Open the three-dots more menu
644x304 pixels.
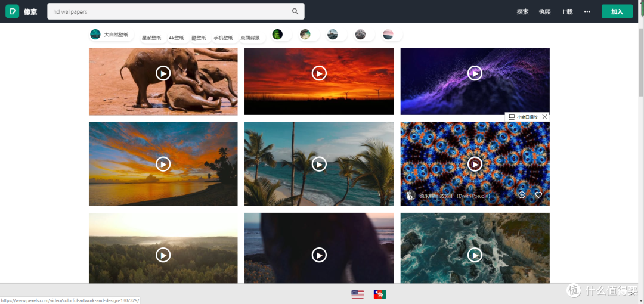[587, 11]
